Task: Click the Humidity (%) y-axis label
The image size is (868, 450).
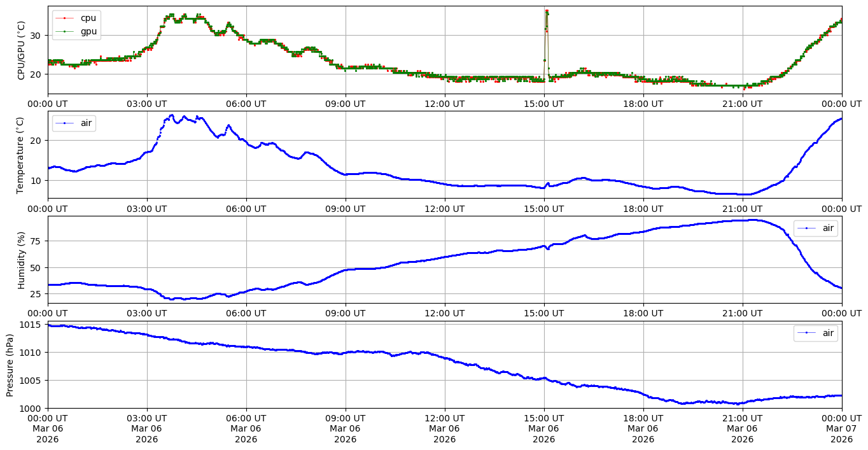Action: tap(21, 260)
